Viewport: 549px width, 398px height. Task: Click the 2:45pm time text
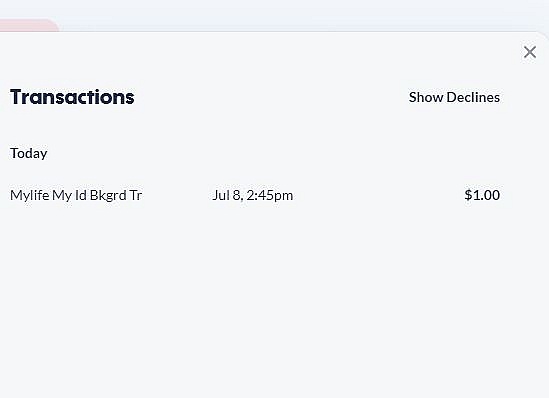tap(270, 195)
